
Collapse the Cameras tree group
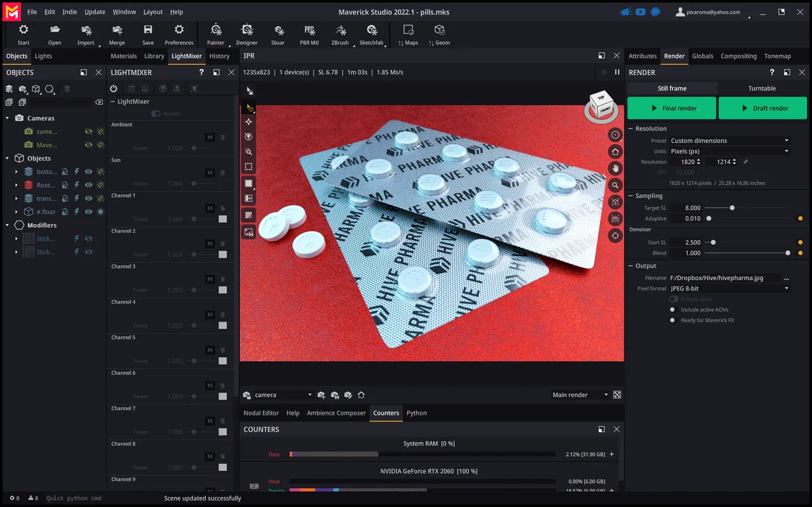coord(8,119)
